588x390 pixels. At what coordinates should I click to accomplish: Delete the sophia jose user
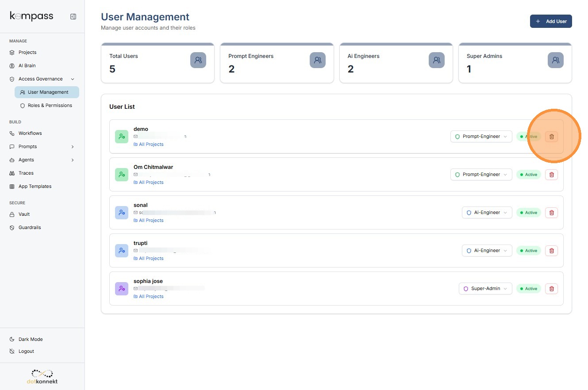[x=551, y=289]
